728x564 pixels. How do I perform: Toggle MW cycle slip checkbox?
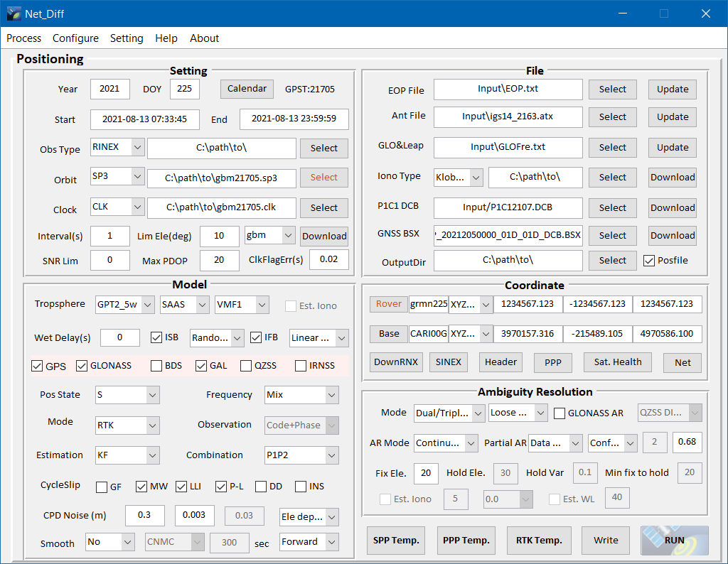pyautogui.click(x=141, y=487)
